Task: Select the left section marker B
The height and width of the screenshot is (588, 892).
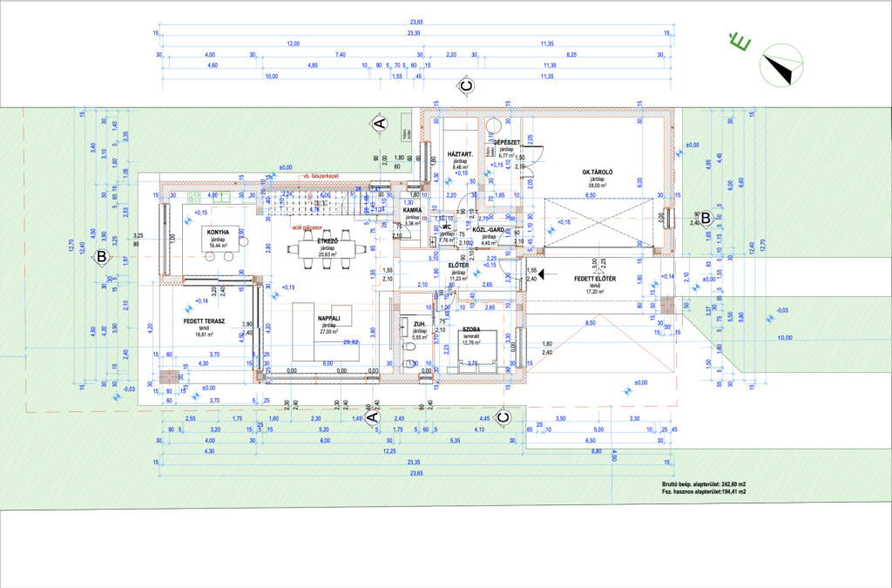Action: [102, 257]
